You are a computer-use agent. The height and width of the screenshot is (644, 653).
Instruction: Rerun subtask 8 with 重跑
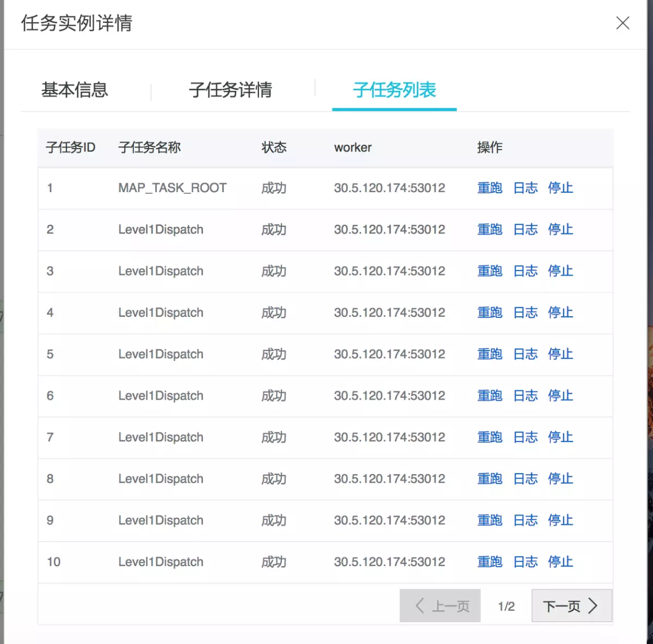(x=489, y=479)
